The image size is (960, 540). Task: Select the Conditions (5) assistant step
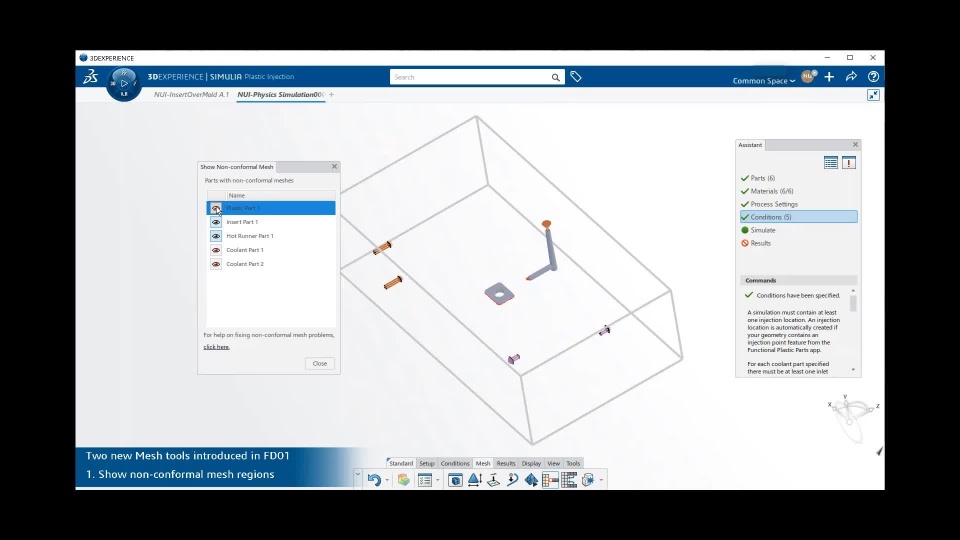(798, 217)
